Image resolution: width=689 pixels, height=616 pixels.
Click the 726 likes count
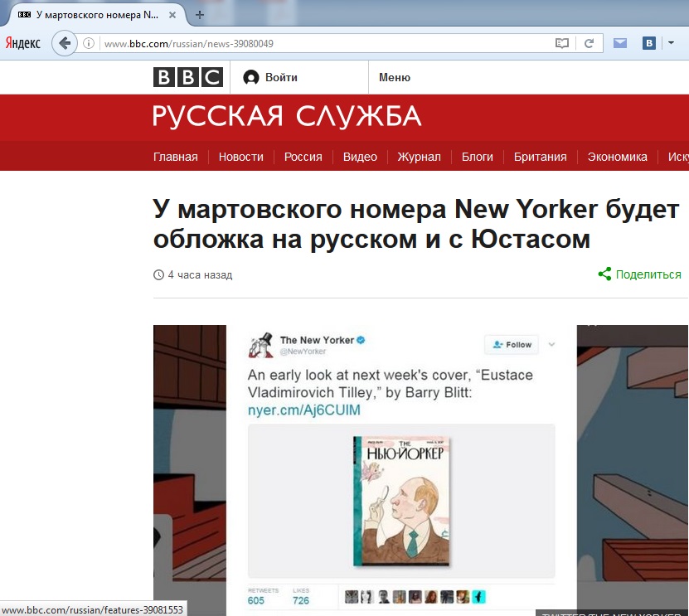click(x=301, y=600)
